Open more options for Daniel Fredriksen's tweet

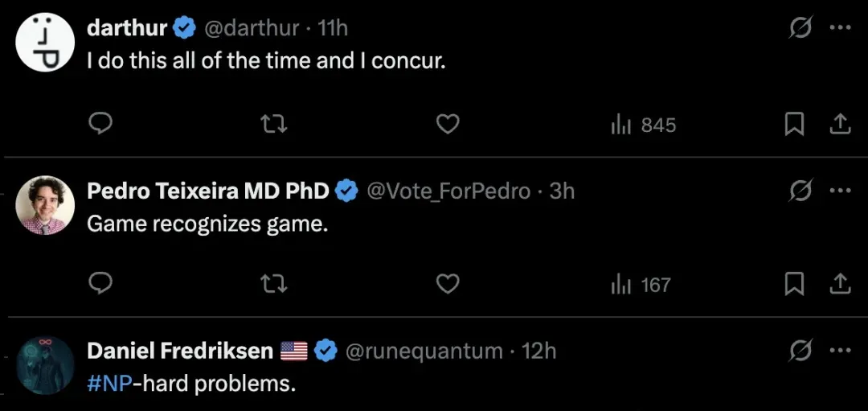coord(840,351)
